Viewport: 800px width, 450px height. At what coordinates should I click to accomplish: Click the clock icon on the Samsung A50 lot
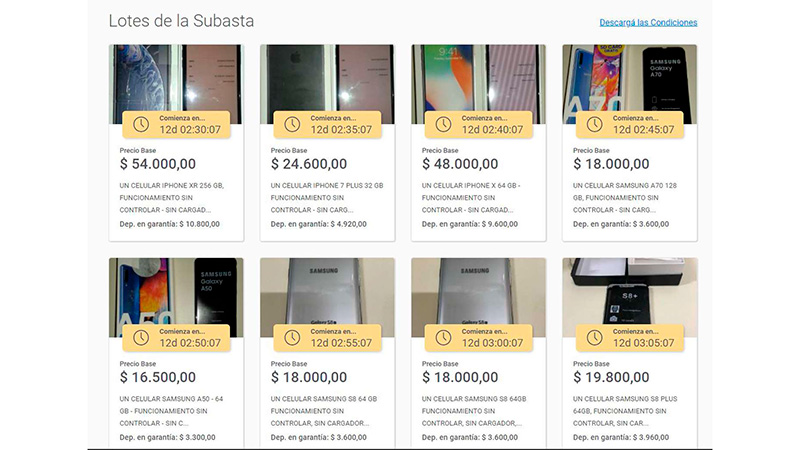click(x=141, y=338)
